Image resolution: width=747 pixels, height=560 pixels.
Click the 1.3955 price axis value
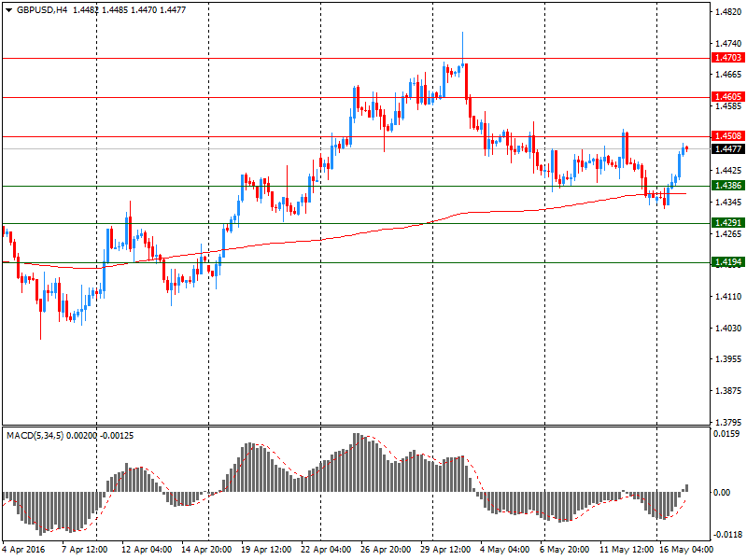pos(728,359)
